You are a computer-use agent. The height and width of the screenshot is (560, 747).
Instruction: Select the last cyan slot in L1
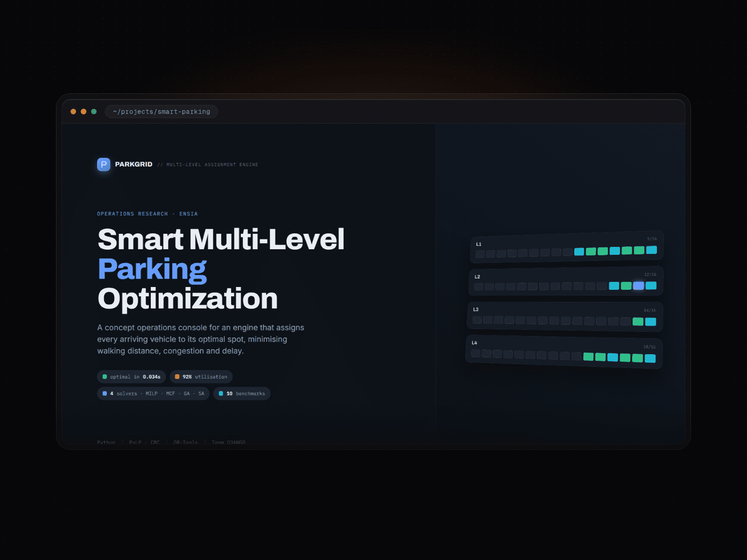(651, 250)
